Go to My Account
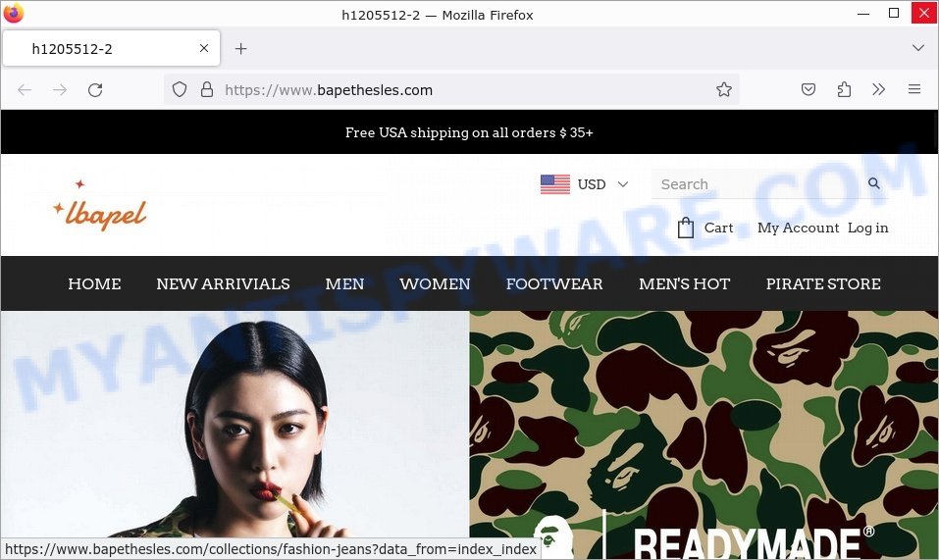The width and height of the screenshot is (939, 560). 799,228
